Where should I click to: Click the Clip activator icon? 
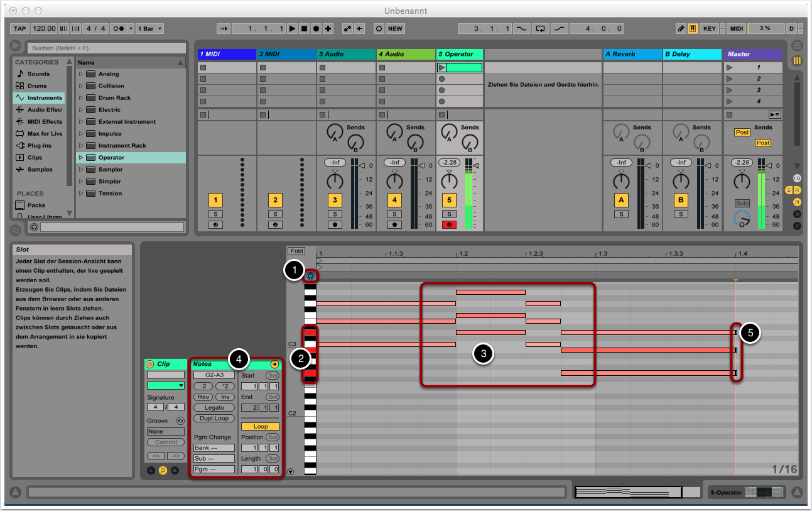(149, 364)
